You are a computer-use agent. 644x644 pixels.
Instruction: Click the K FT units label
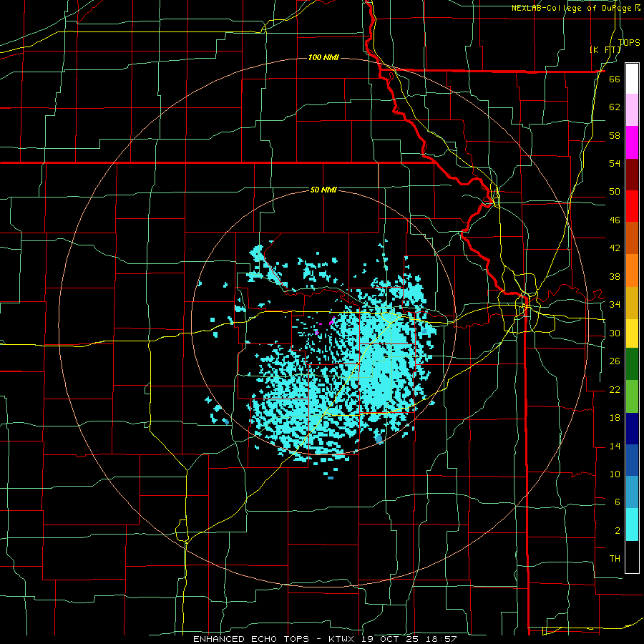coord(605,49)
